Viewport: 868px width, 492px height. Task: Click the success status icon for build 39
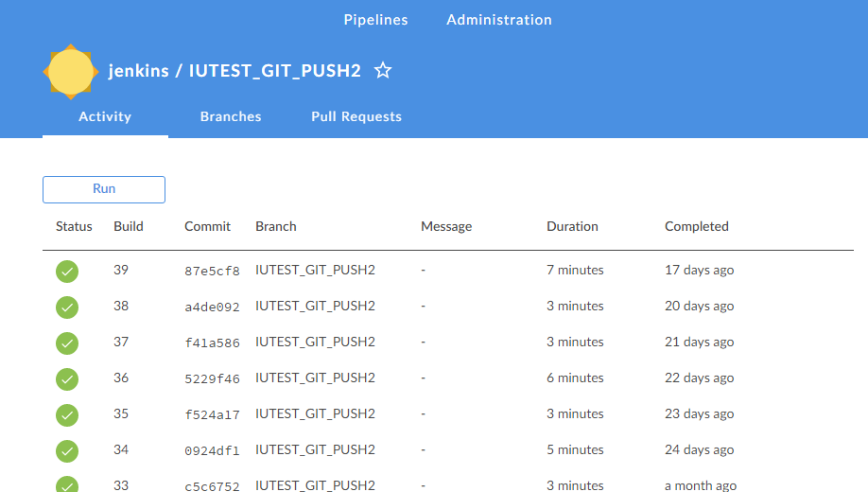coord(67,272)
